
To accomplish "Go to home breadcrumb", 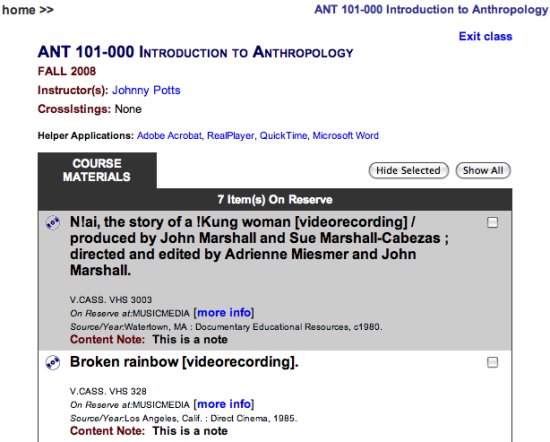I will coord(19,10).
